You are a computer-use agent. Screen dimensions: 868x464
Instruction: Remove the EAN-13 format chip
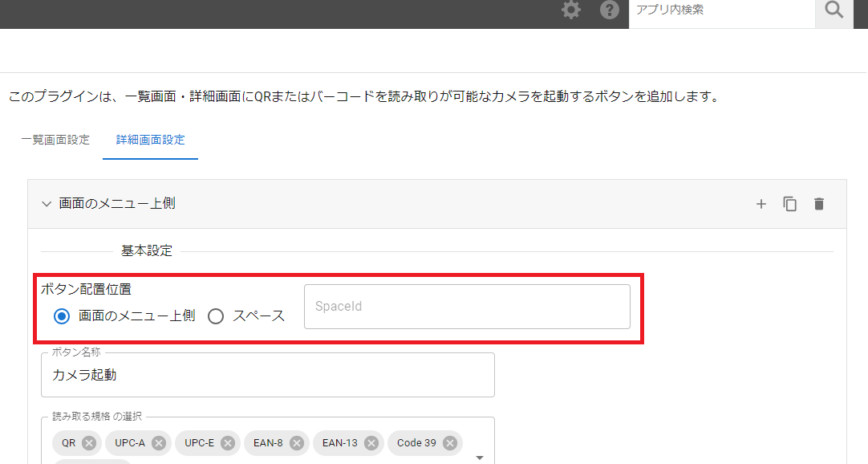pos(371,442)
